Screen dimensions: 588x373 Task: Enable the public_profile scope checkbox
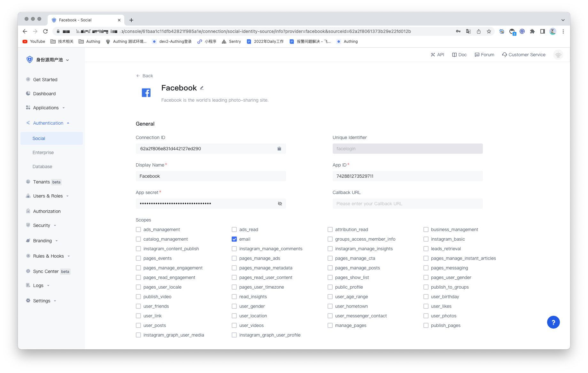tap(330, 287)
